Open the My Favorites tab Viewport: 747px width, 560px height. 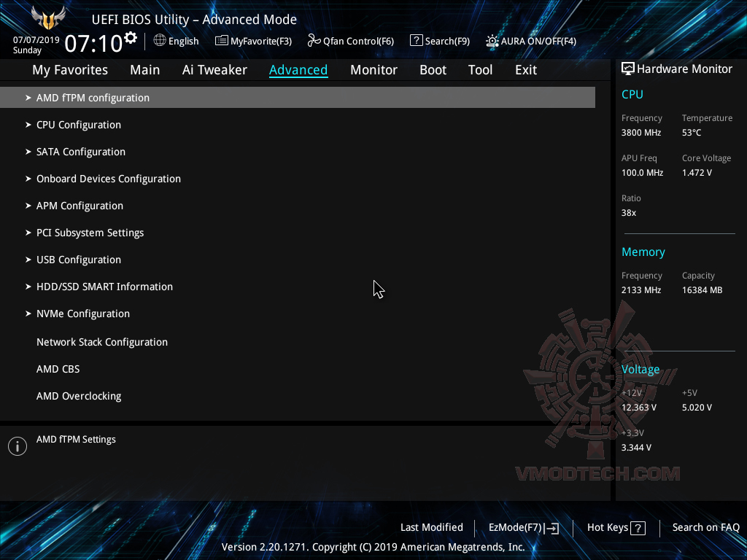pos(70,70)
